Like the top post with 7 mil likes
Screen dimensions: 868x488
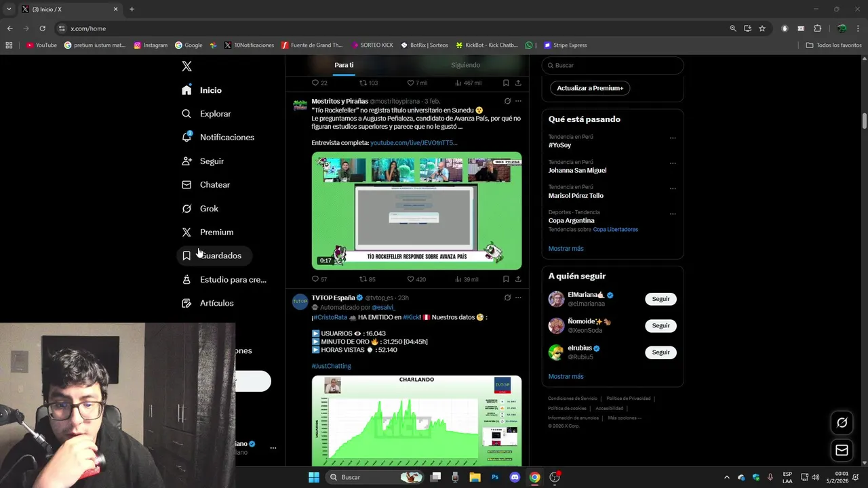pos(416,83)
